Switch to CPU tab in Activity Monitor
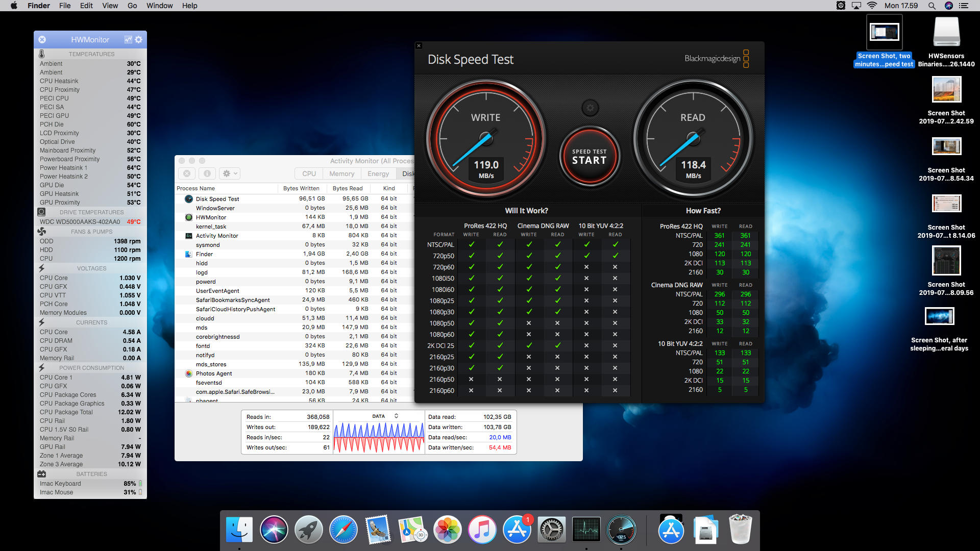Screen dimensions: 980x551 (309, 173)
